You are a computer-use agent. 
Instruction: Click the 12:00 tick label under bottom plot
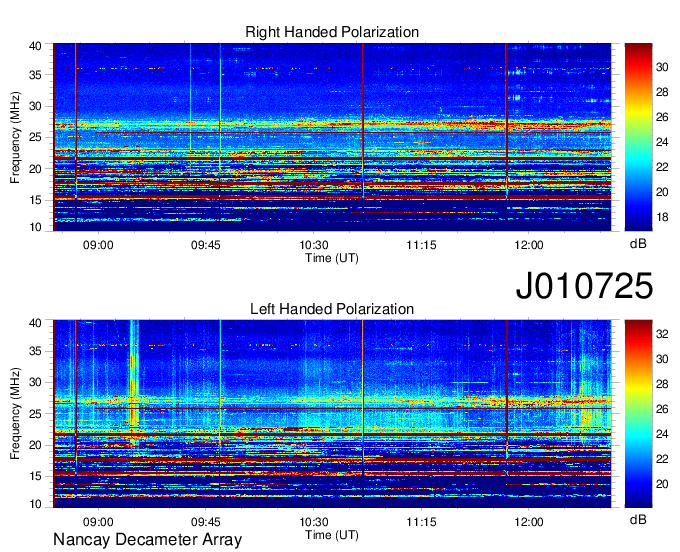[x=529, y=522]
